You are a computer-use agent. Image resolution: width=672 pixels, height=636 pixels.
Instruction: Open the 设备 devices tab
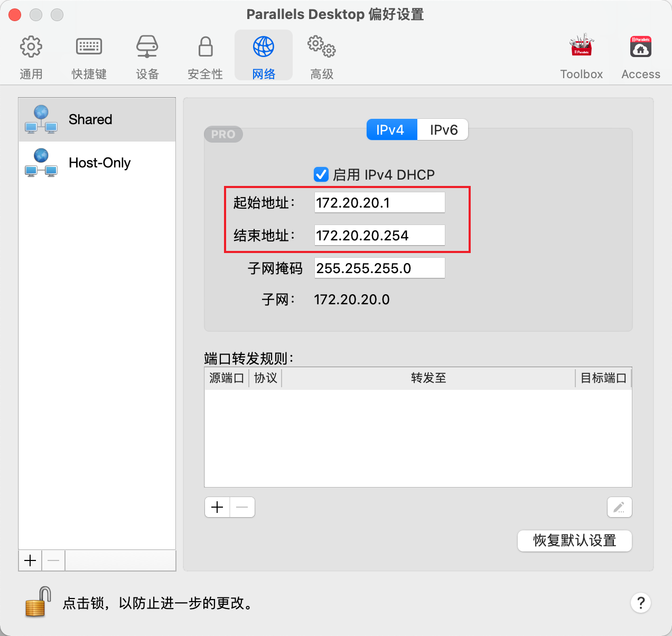click(x=147, y=57)
